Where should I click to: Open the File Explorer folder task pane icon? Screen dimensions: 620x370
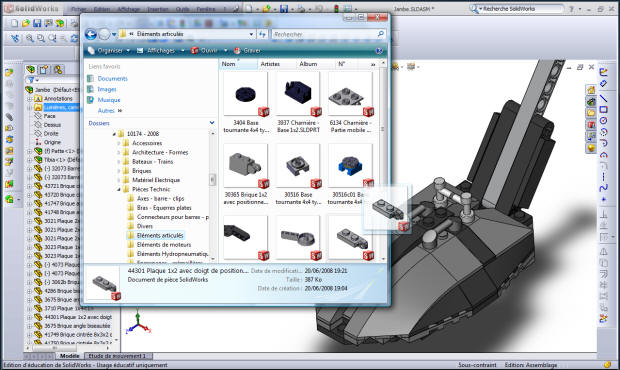(591, 113)
